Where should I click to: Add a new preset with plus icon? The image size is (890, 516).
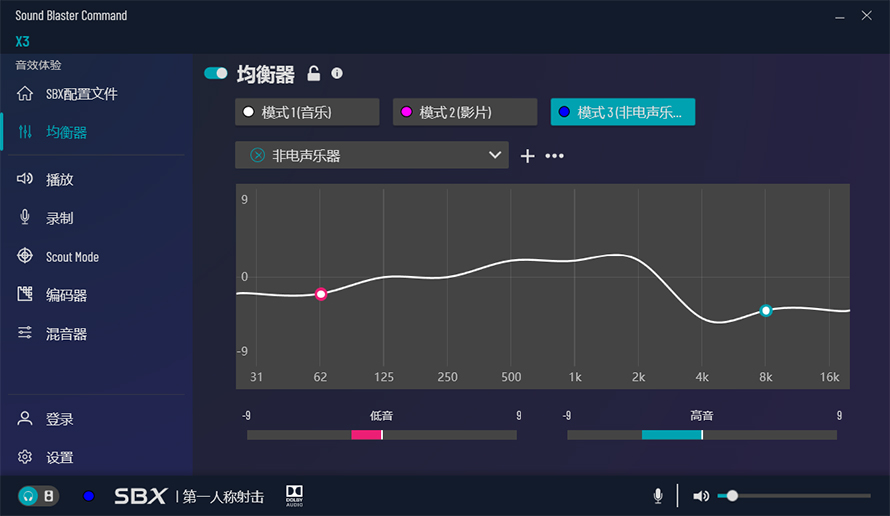tap(527, 156)
